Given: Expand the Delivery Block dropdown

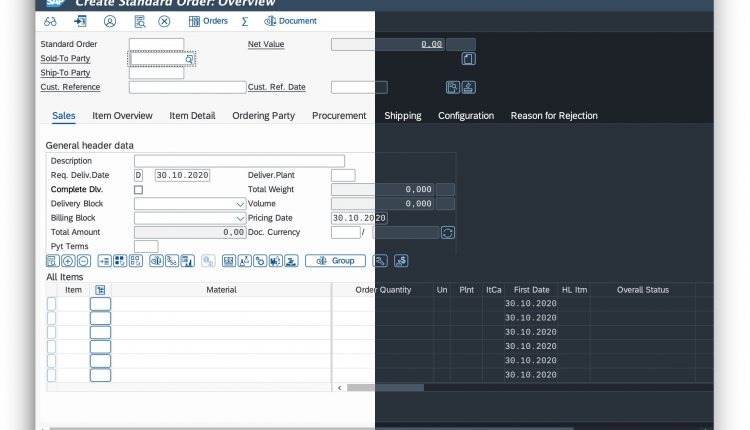Looking at the screenshot, I should click(240, 204).
